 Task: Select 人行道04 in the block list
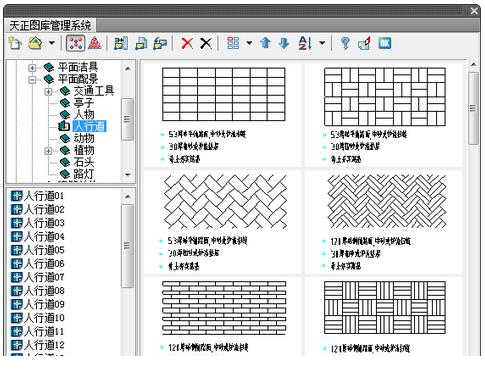tap(44, 236)
